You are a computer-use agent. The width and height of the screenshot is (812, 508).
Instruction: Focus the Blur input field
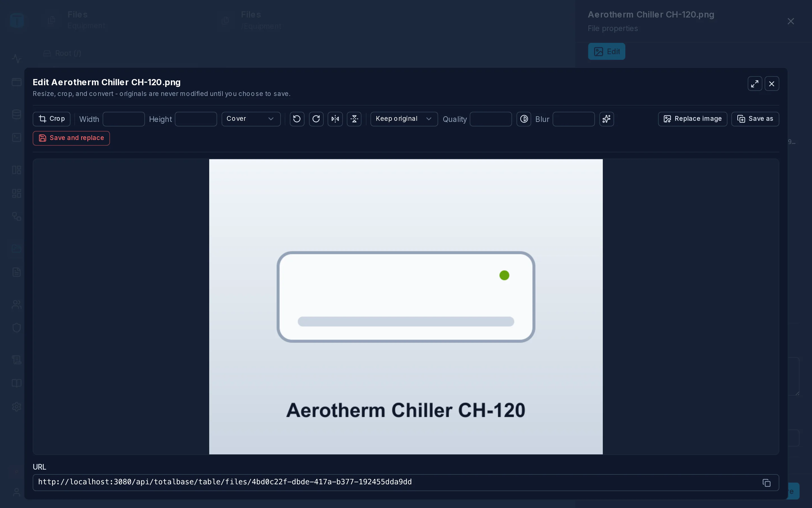(574, 119)
